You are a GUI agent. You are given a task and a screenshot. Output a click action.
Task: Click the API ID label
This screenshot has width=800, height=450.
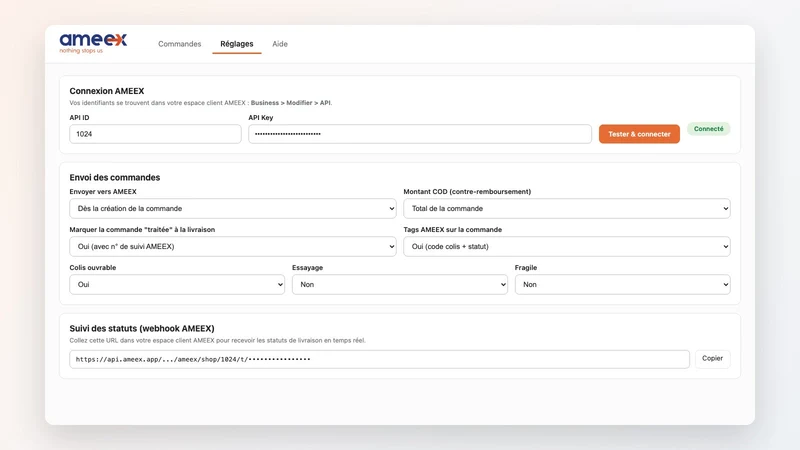point(79,118)
